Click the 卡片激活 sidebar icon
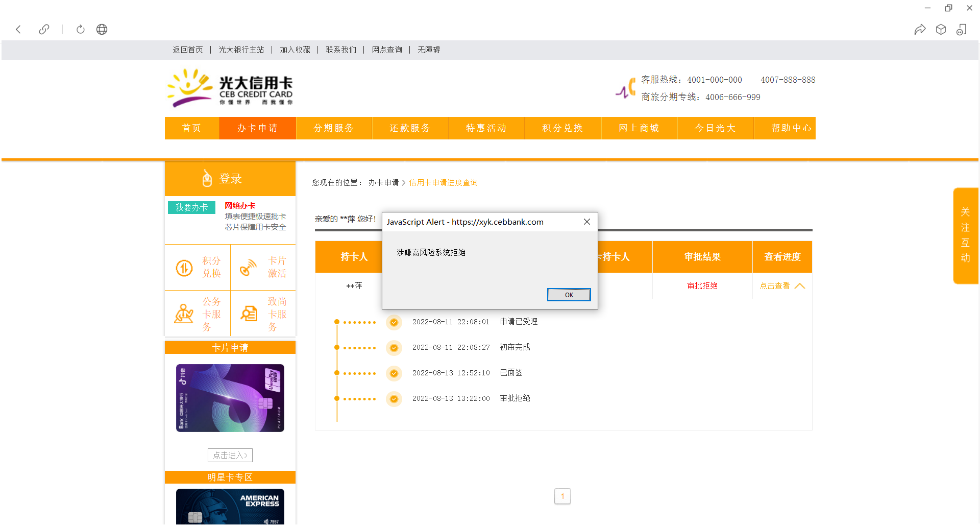This screenshot has height=526, width=980. tap(249, 267)
